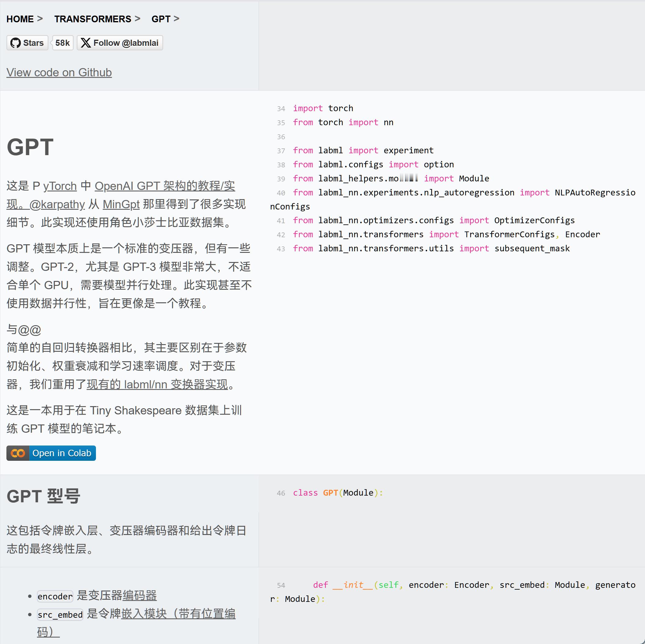This screenshot has height=644, width=645.
Task: Click 'OptimizerConfigs' in the code
Action: 534,220
